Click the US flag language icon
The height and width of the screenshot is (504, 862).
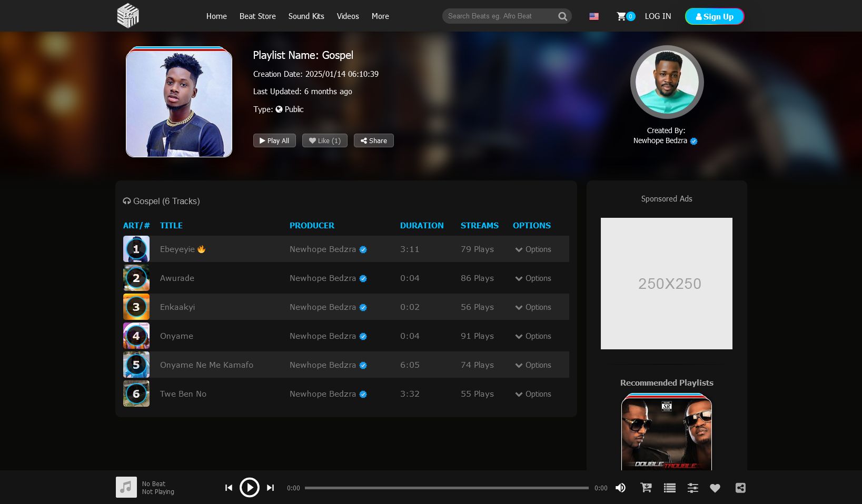(x=594, y=16)
